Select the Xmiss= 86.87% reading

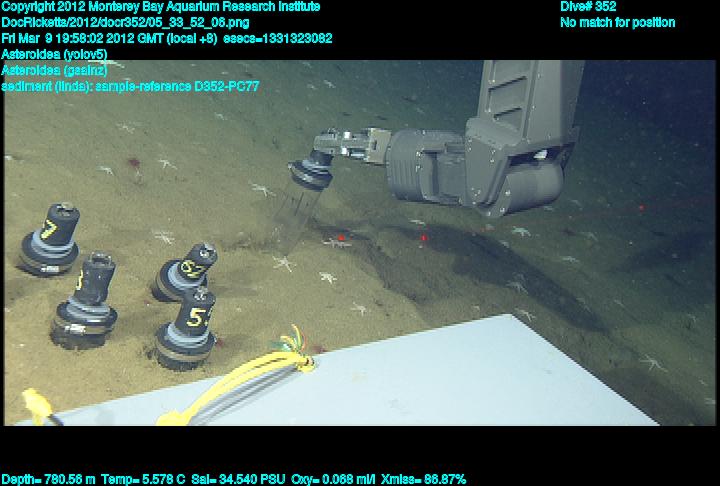click(423, 480)
